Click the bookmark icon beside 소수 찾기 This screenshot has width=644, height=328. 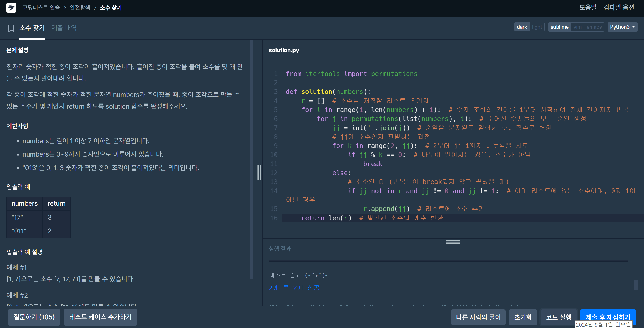point(11,28)
